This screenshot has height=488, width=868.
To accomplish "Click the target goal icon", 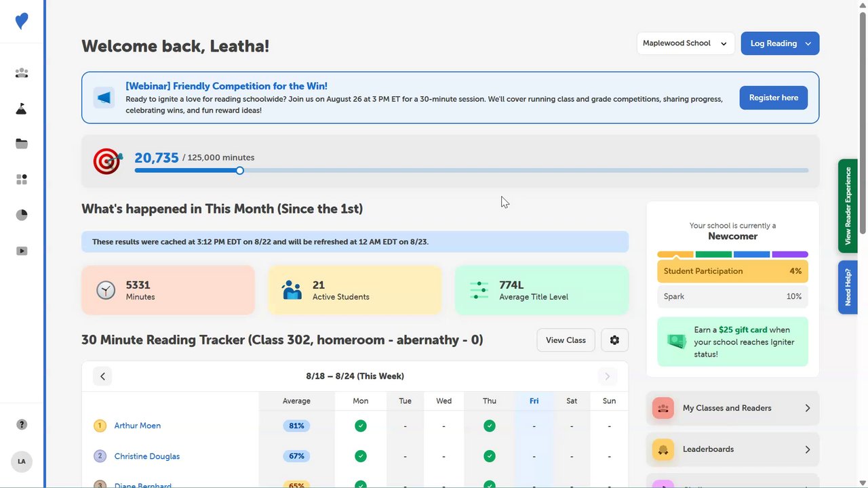I will click(x=108, y=161).
